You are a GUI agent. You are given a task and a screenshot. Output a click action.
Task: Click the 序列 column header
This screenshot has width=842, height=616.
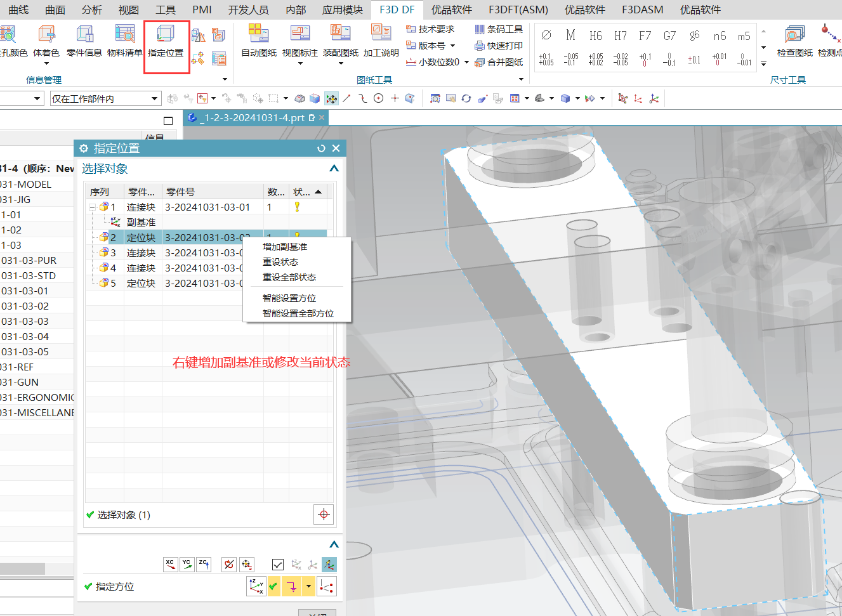[x=105, y=192]
